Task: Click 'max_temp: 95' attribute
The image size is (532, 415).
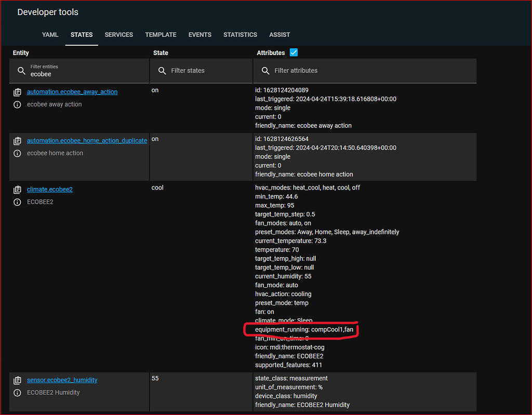Action: [x=274, y=205]
